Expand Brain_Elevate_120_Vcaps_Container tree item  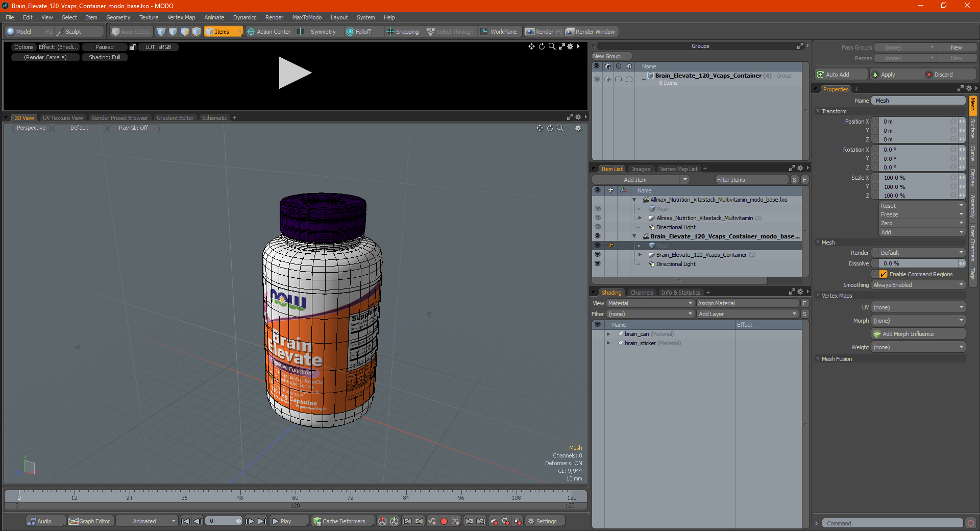[641, 255]
